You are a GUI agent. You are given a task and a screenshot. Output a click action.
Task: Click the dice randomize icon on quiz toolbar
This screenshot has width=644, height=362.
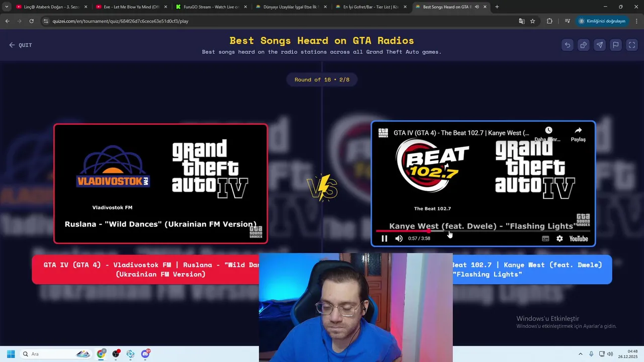(x=584, y=45)
